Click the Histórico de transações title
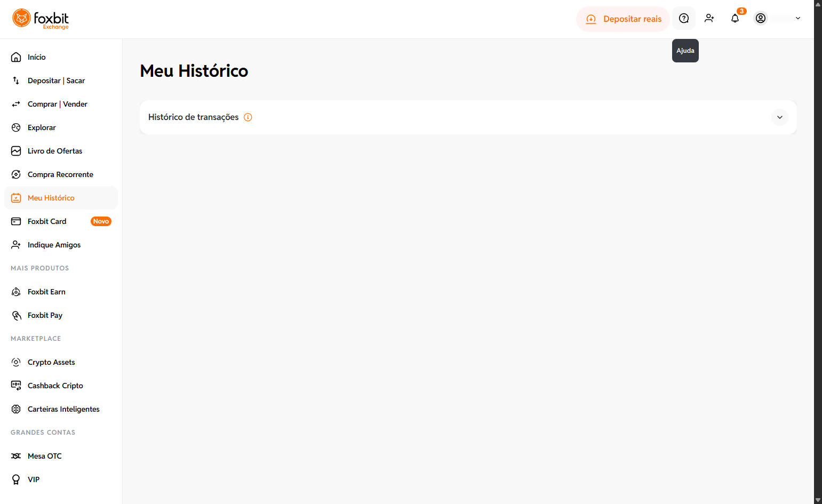 coord(194,117)
